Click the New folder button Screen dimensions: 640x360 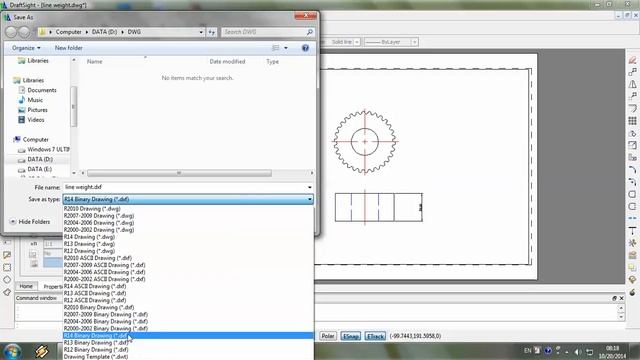point(69,48)
